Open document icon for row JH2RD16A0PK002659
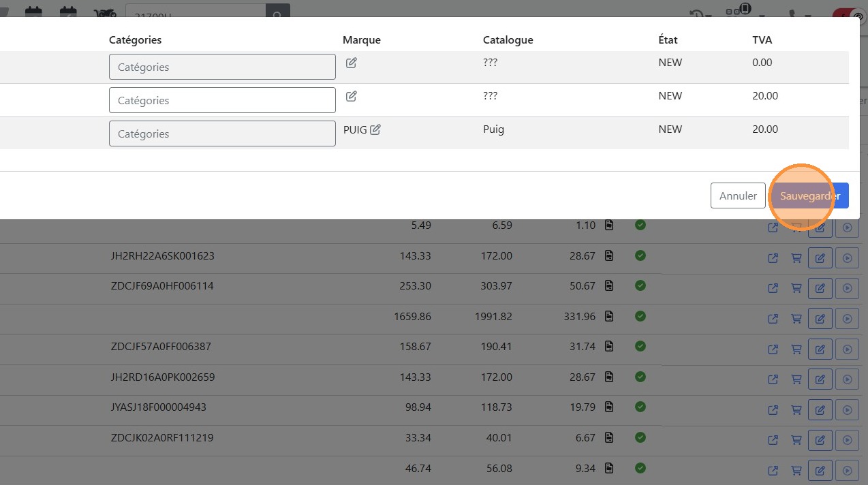Screen dimensions: 868x485 [609, 377]
